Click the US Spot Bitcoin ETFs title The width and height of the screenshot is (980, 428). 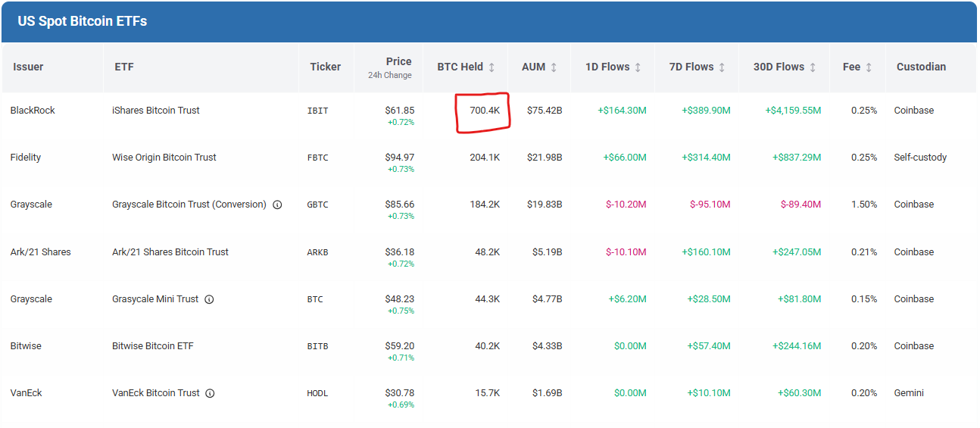(x=83, y=21)
